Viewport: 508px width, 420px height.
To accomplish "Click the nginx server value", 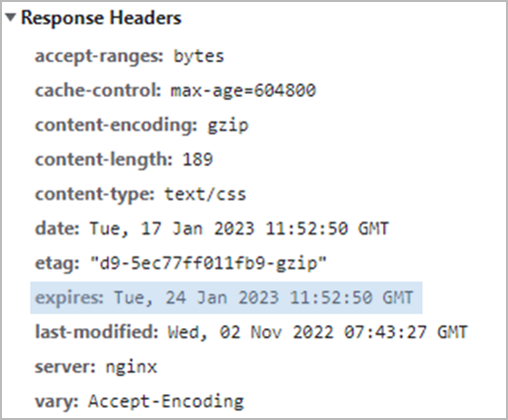I will click(131, 367).
